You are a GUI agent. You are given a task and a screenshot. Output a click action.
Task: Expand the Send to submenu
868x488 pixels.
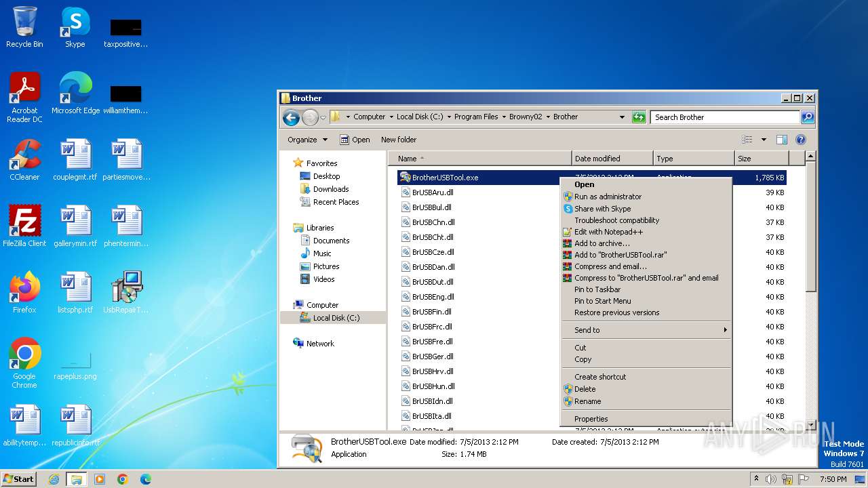click(646, 330)
